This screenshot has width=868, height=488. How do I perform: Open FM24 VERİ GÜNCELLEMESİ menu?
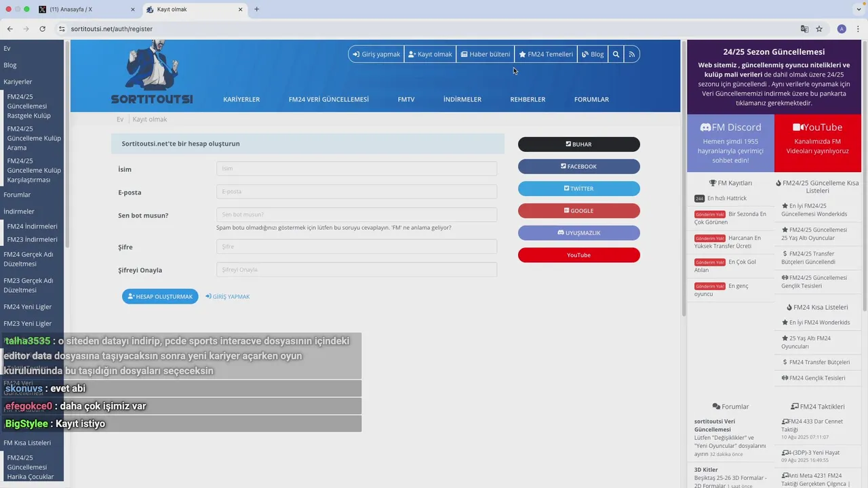pyautogui.click(x=329, y=100)
